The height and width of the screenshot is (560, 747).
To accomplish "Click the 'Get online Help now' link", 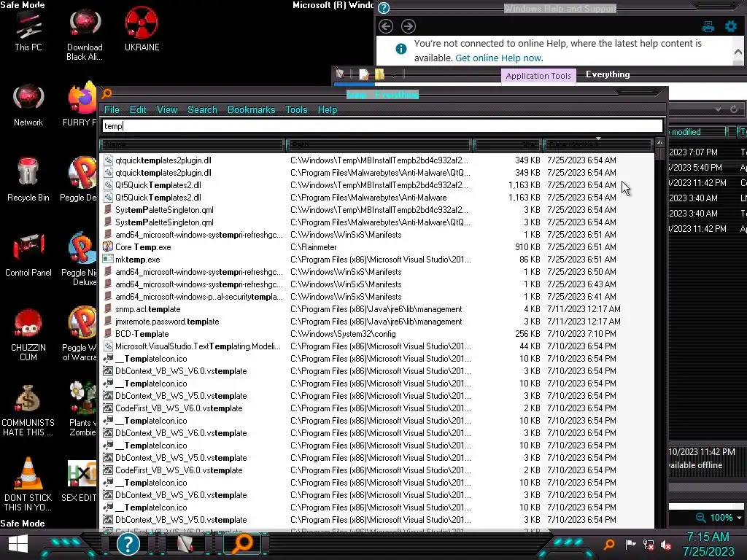I will [x=499, y=58].
